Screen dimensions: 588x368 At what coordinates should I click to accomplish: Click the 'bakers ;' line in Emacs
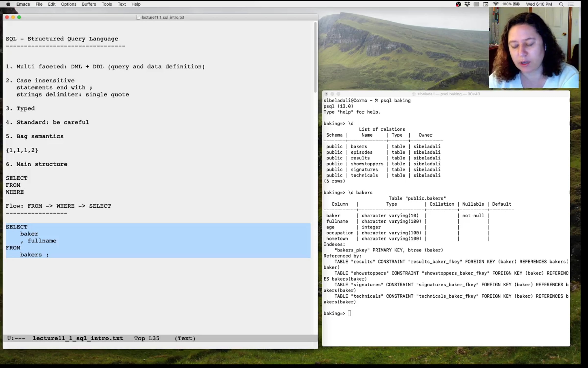(35, 255)
